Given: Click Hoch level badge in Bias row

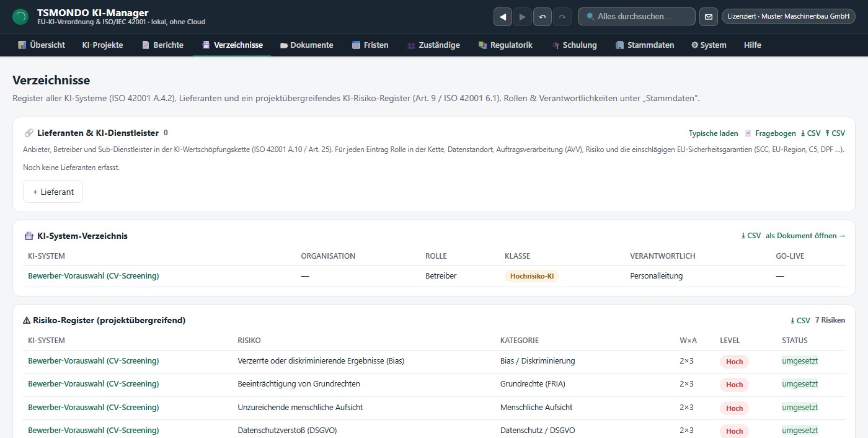Looking at the screenshot, I should [x=734, y=362].
